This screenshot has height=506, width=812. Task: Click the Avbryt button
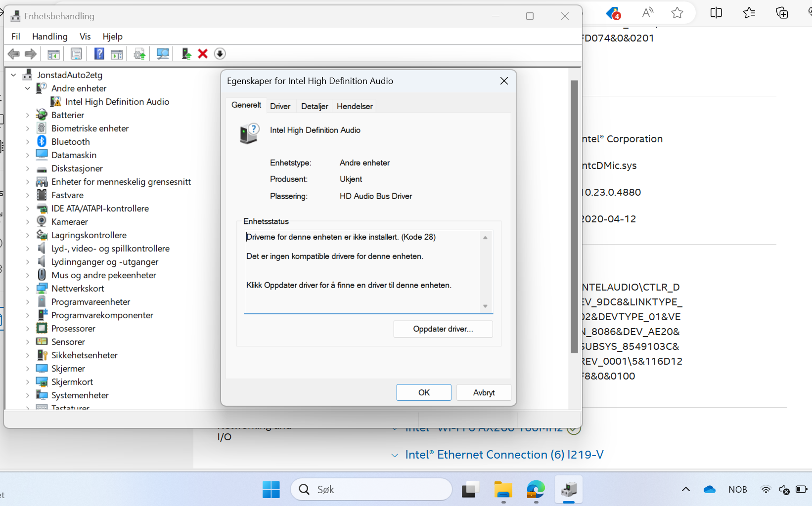pos(483,392)
